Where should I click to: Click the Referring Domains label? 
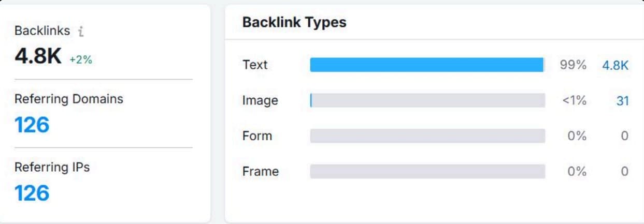(69, 99)
